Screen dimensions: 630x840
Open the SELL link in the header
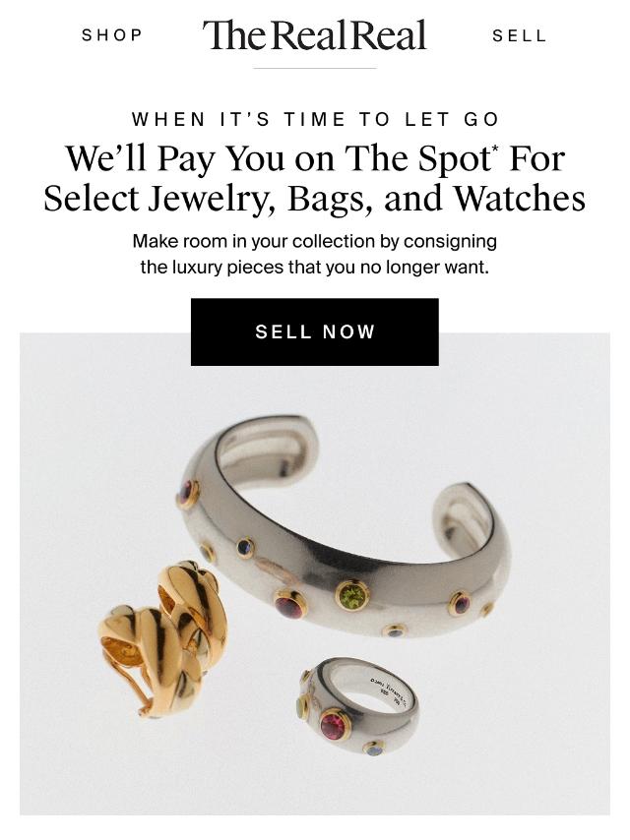(x=519, y=35)
